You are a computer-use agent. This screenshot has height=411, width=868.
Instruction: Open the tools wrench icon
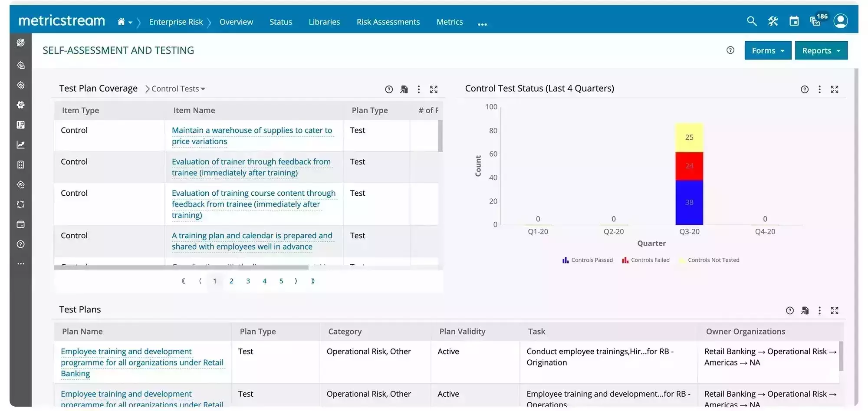[773, 21]
